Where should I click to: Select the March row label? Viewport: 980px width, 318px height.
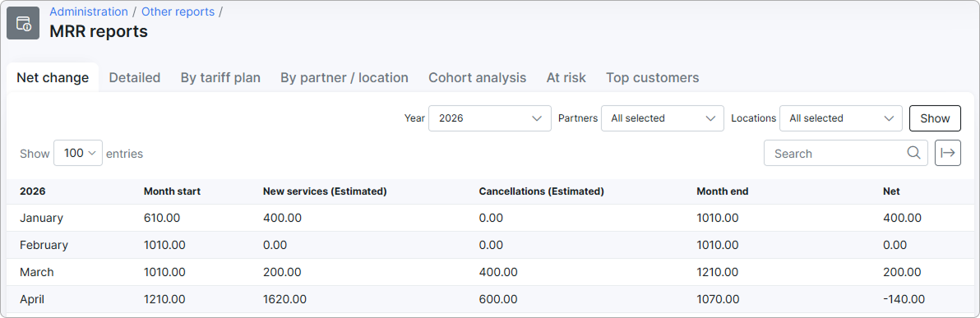pyautogui.click(x=37, y=272)
